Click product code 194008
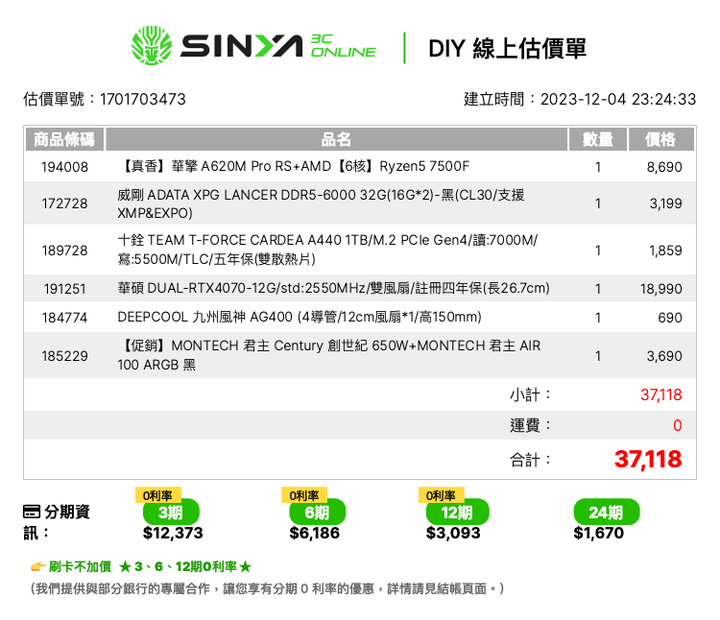This screenshot has height=620, width=720. coord(65,167)
